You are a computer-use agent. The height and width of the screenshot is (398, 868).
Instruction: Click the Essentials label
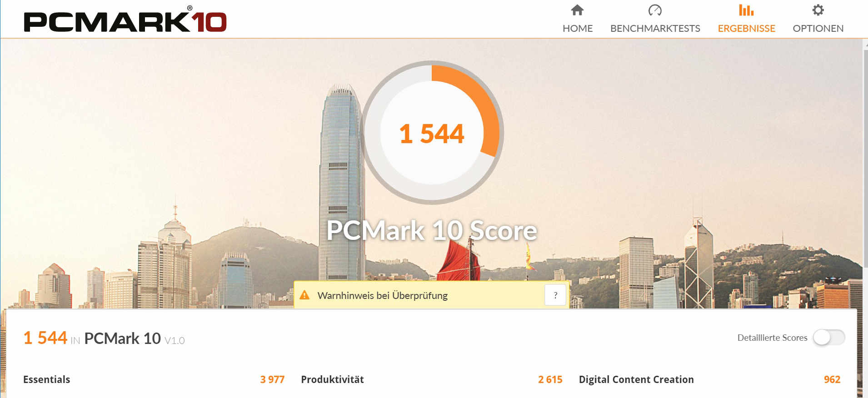[x=46, y=379]
